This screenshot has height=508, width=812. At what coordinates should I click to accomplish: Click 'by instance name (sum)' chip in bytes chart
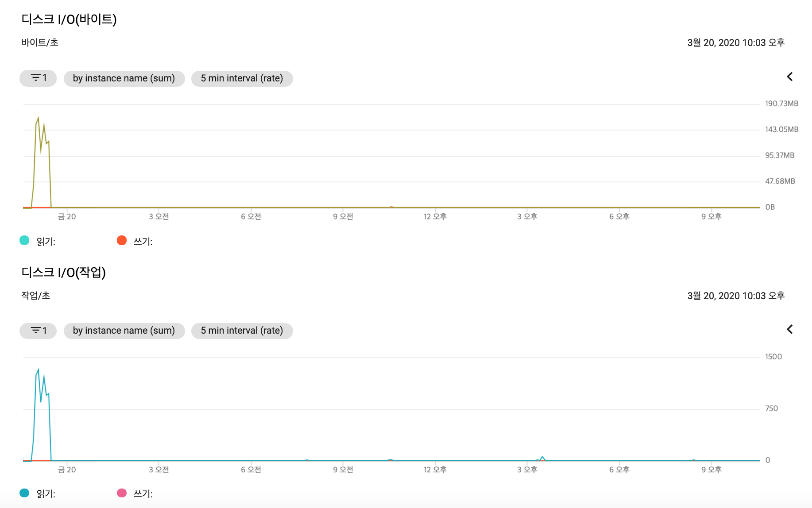pos(124,78)
